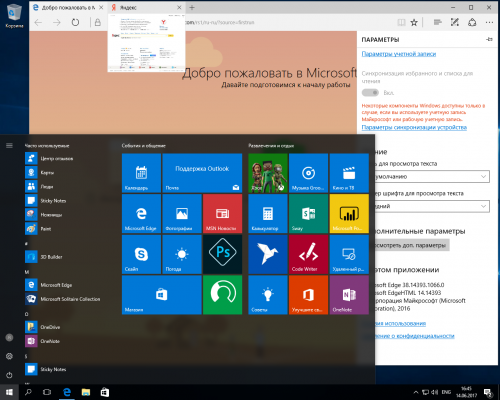This screenshot has width=500, height=400.
Task: Launch Microsoft Edge tile in Start menu
Action: [141, 214]
